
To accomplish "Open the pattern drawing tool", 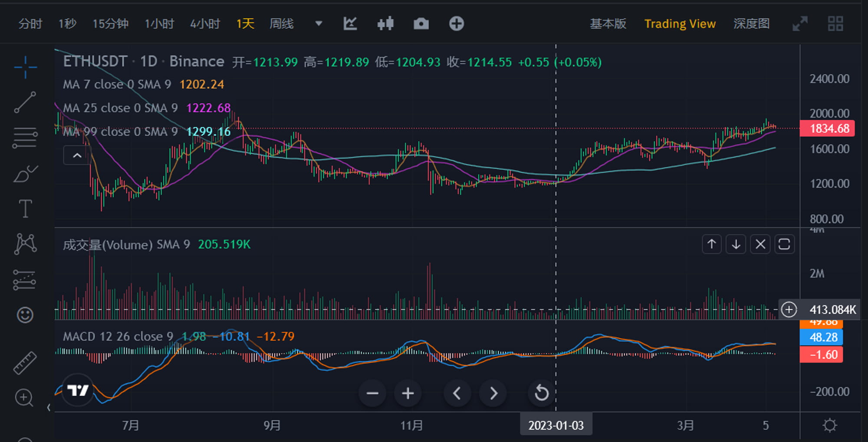I will click(25, 244).
